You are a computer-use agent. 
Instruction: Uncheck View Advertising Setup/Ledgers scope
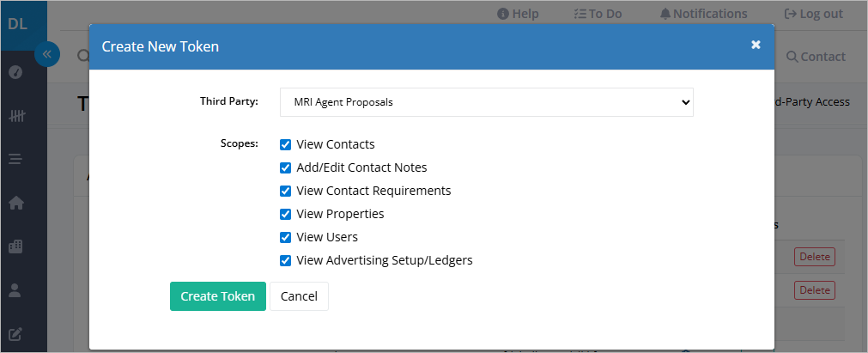(x=285, y=260)
